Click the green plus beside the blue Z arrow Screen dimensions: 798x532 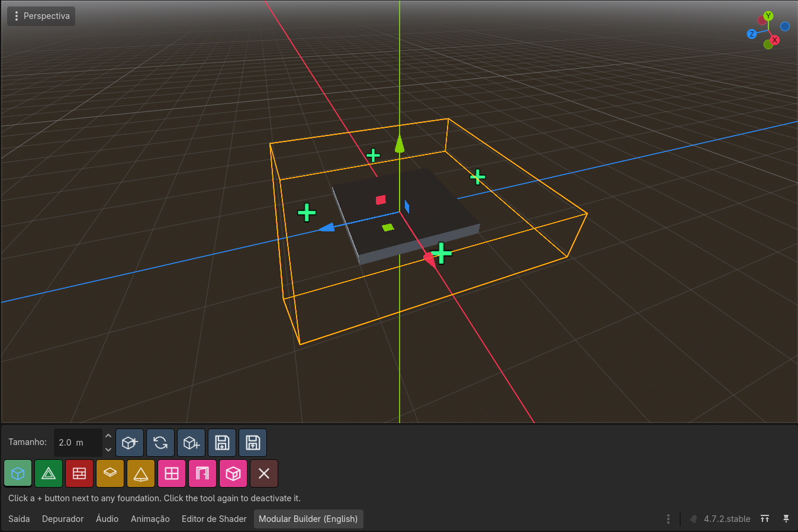click(x=307, y=212)
